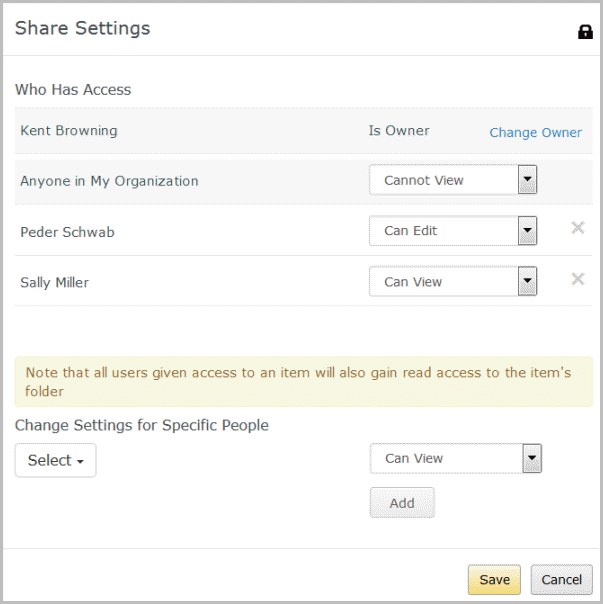Open the Anyone in My Organization permission dropdown
603x604 pixels.
pyautogui.click(x=453, y=180)
